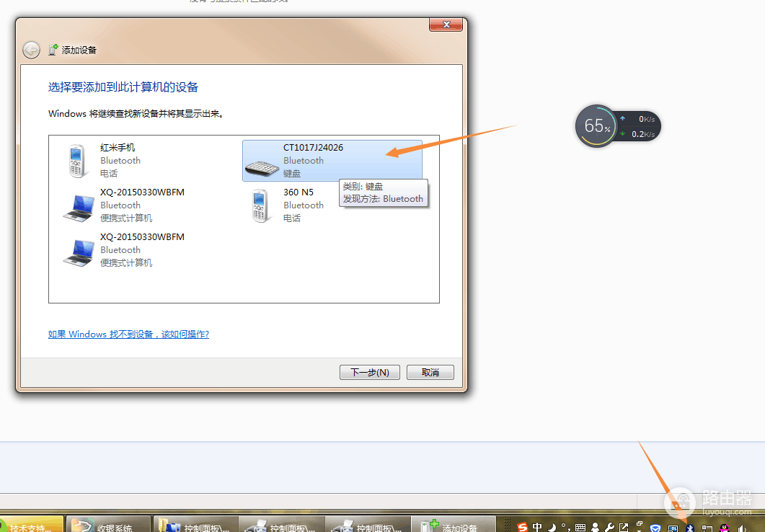Switch to 收银系统 taskbar window
Image resolution: width=765 pixels, height=532 pixels.
108,525
